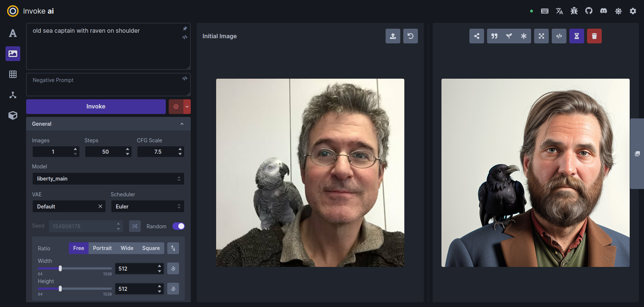Open the Scheduler dropdown set to Euler

tap(147, 207)
